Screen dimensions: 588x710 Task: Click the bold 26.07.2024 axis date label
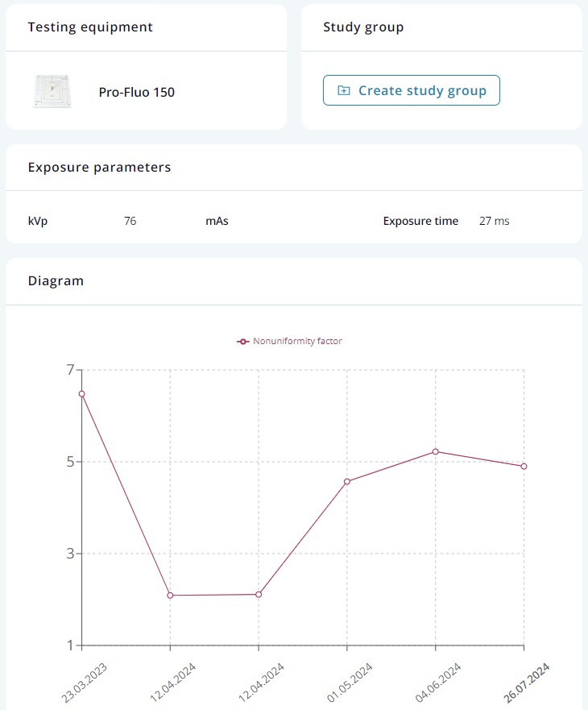(526, 683)
